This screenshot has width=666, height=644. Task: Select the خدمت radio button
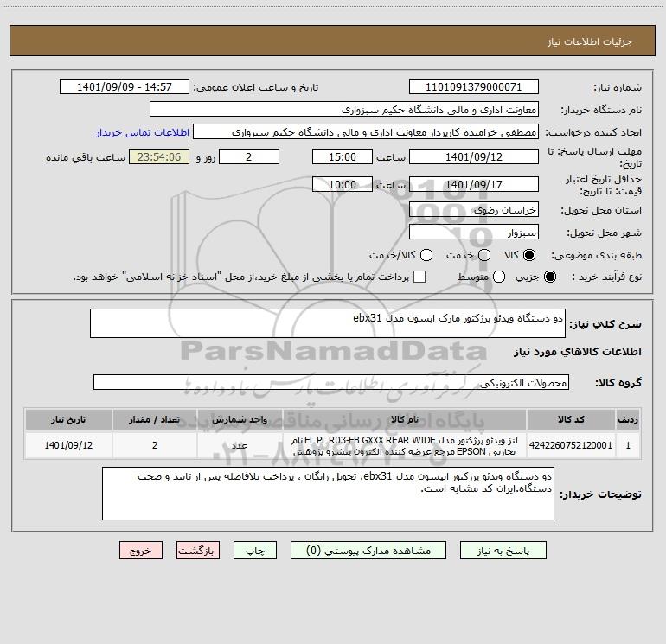click(x=484, y=255)
